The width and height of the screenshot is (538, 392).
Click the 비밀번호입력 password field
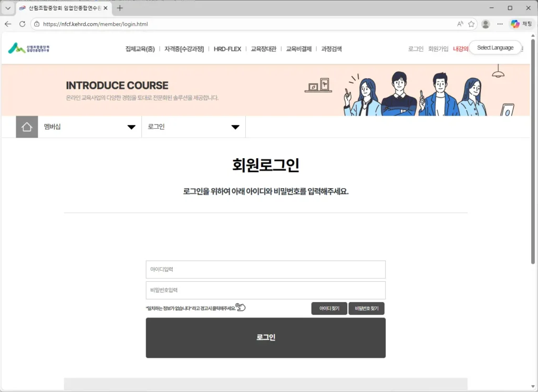(265, 290)
